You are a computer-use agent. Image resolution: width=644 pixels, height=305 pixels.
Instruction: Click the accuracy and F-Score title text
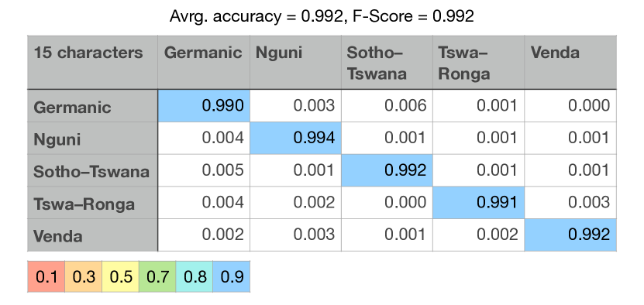[322, 16]
